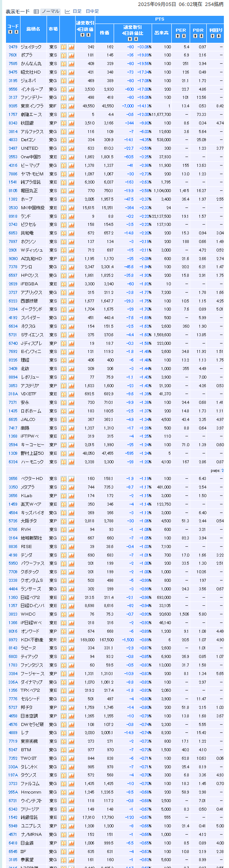Sort コード column ascending with up arrow
The width and height of the screenshot is (229, 868).
(10, 32)
